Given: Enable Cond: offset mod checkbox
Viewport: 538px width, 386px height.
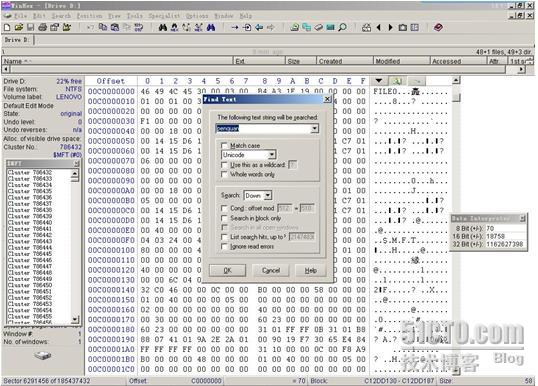Looking at the screenshot, I should 224,208.
